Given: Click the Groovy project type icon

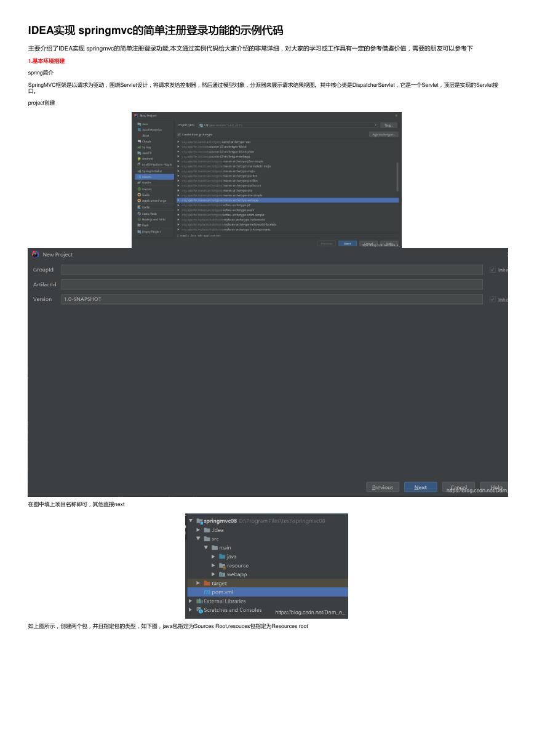Looking at the screenshot, I should click(140, 189).
